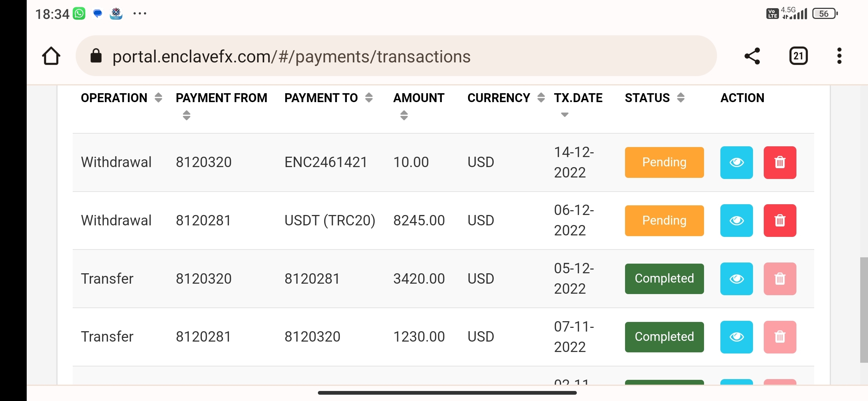View details of the 3420.00 transfer
The image size is (868, 401).
click(x=736, y=279)
